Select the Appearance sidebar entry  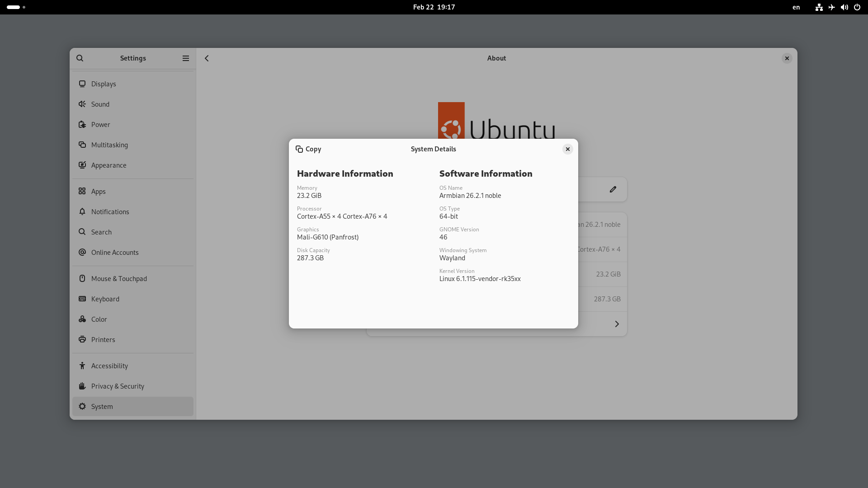(x=108, y=165)
